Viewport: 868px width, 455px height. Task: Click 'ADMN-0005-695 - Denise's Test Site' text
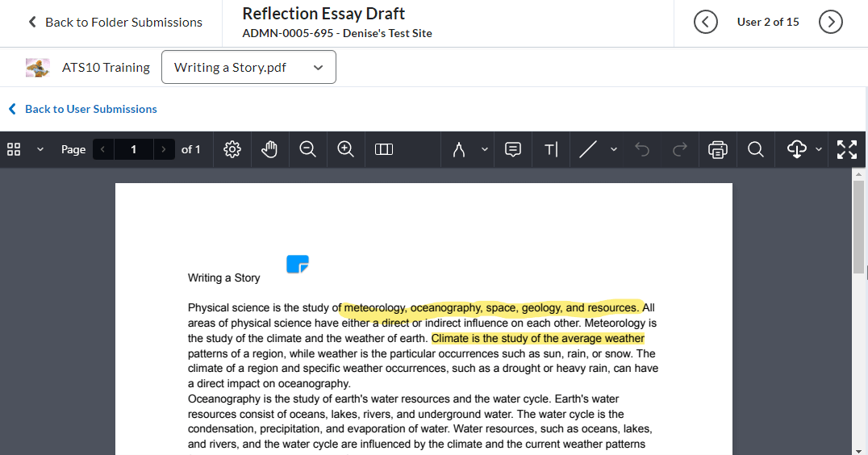tap(337, 33)
